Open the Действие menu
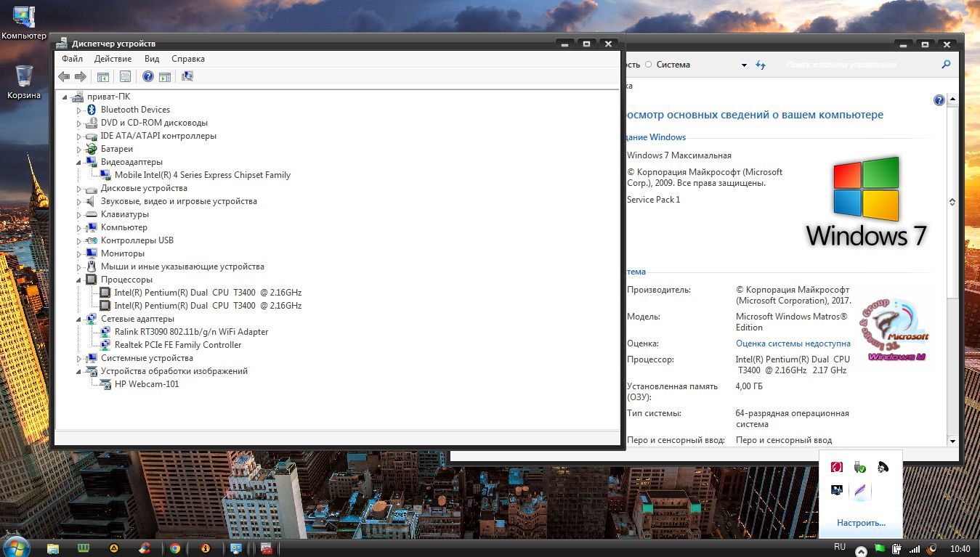 113,59
